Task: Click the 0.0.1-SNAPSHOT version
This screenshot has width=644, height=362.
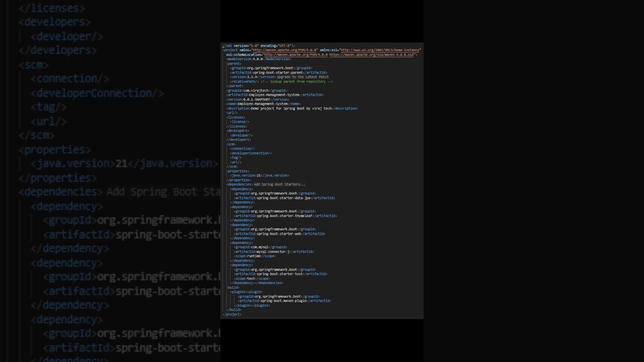Action: 257,100
